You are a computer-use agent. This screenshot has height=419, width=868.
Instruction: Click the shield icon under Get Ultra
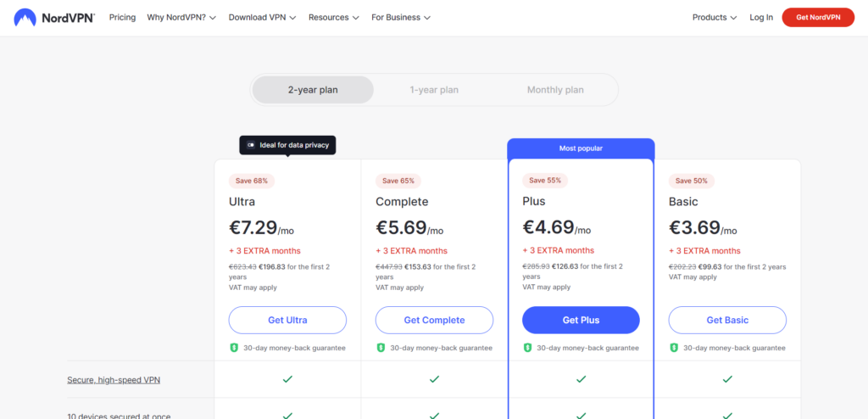tap(234, 348)
